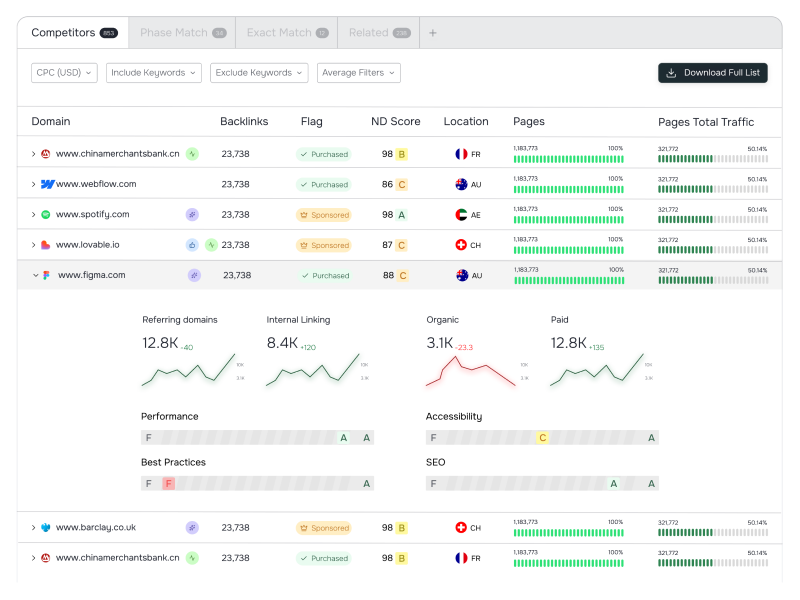Click UAE flag in spotify row
The width and height of the screenshot is (800, 600).
[461, 215]
